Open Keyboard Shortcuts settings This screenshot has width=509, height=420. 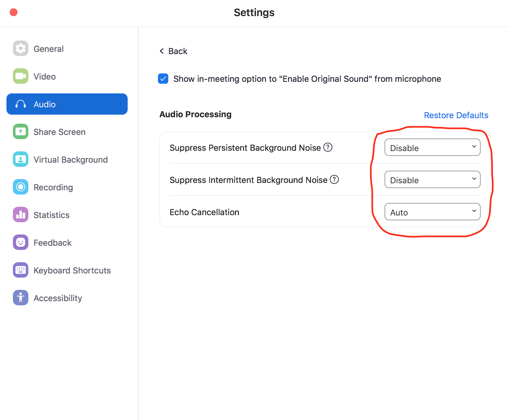(x=67, y=270)
